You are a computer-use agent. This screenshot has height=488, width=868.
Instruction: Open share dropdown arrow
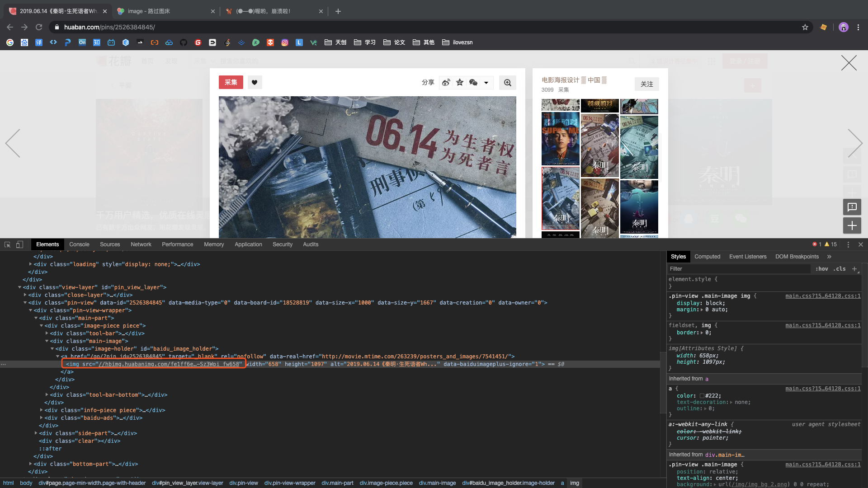pos(486,83)
